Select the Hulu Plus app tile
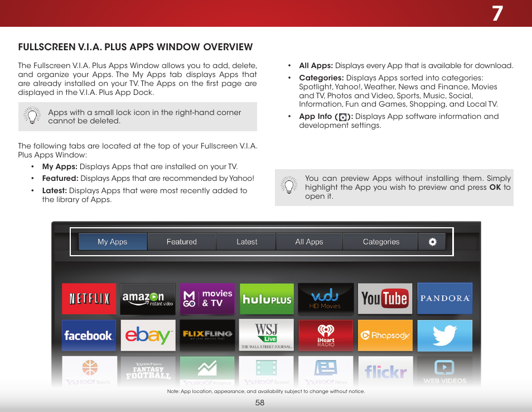 click(267, 299)
